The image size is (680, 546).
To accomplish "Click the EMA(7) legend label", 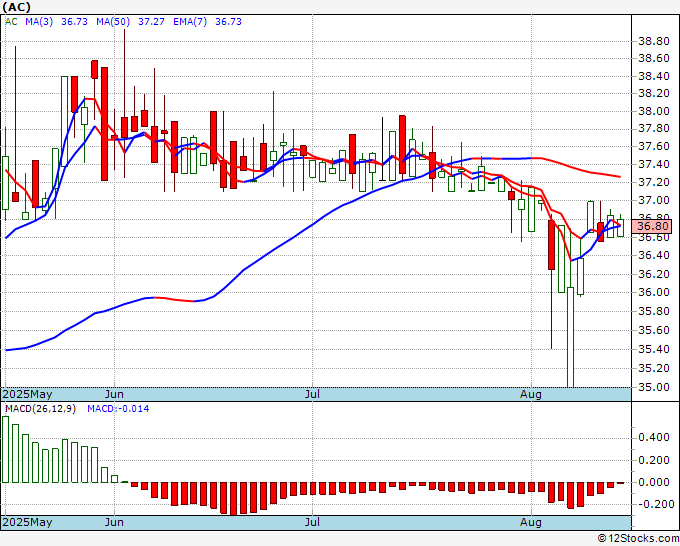I will (x=190, y=22).
